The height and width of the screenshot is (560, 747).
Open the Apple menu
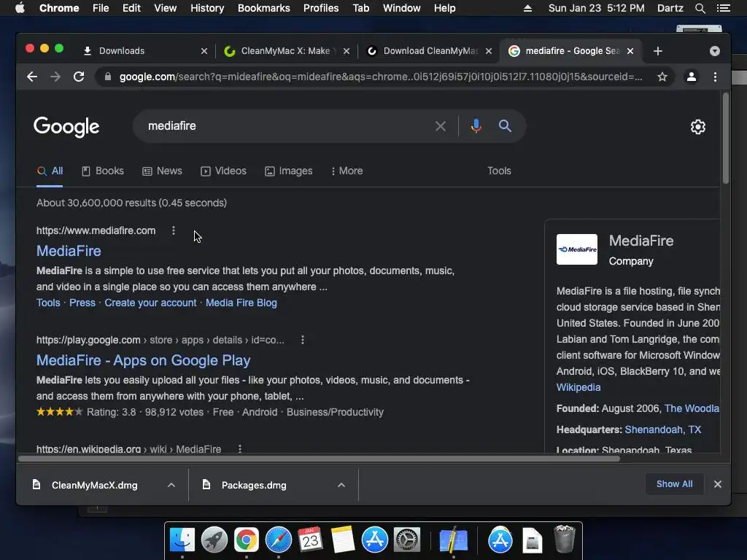pyautogui.click(x=20, y=8)
